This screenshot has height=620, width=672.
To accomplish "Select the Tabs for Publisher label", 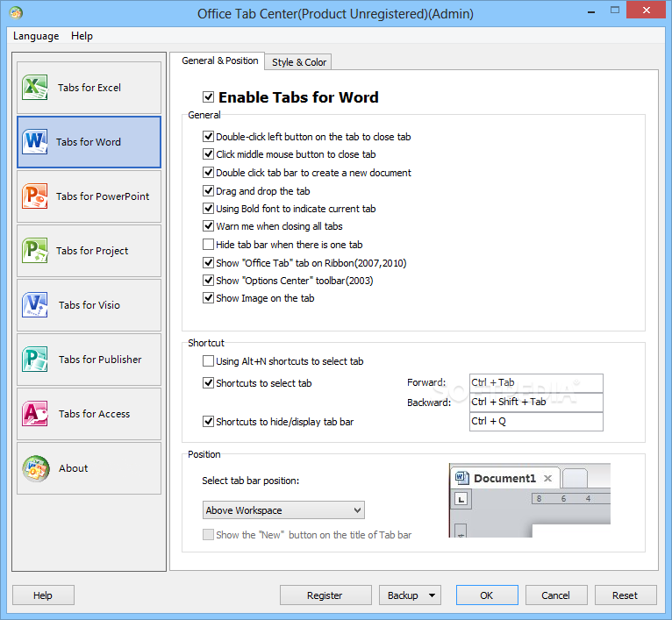I will (x=100, y=360).
